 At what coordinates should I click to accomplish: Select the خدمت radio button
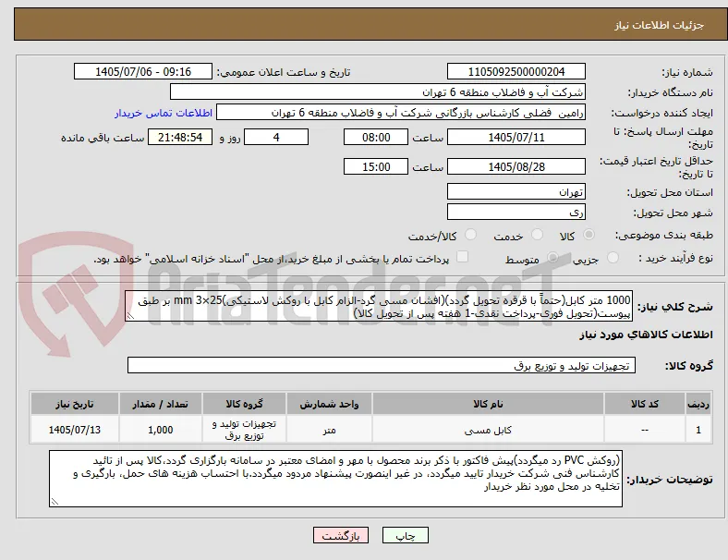(537, 235)
